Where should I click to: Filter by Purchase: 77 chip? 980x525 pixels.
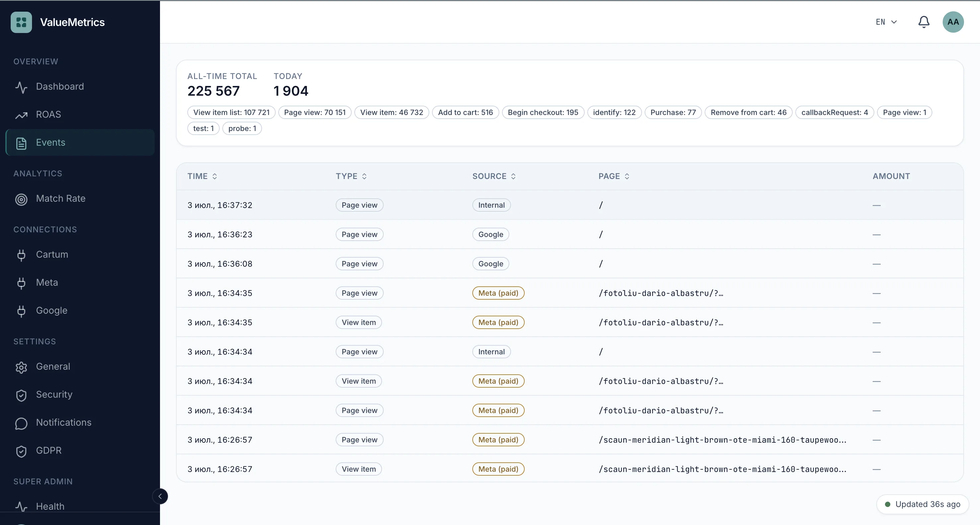(x=673, y=113)
